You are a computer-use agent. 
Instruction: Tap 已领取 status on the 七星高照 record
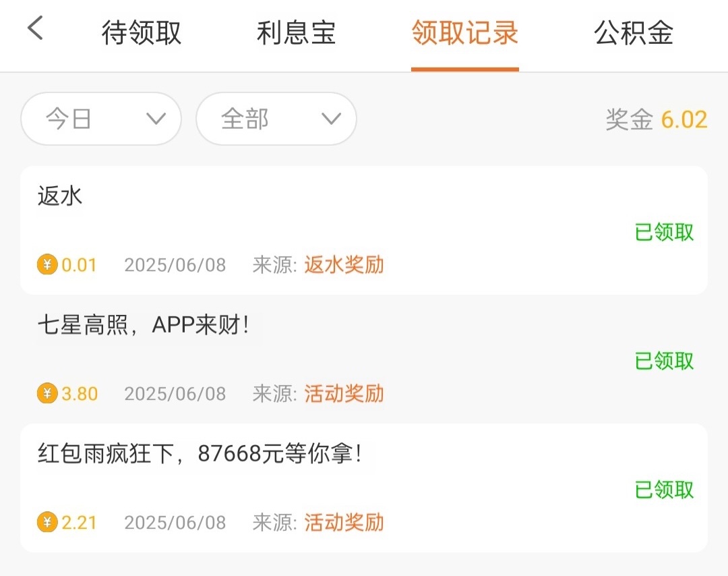click(x=664, y=361)
